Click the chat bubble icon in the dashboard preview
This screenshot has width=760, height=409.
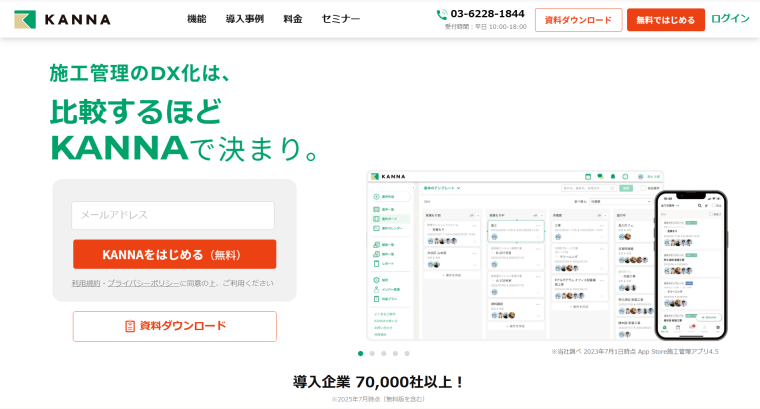point(600,176)
